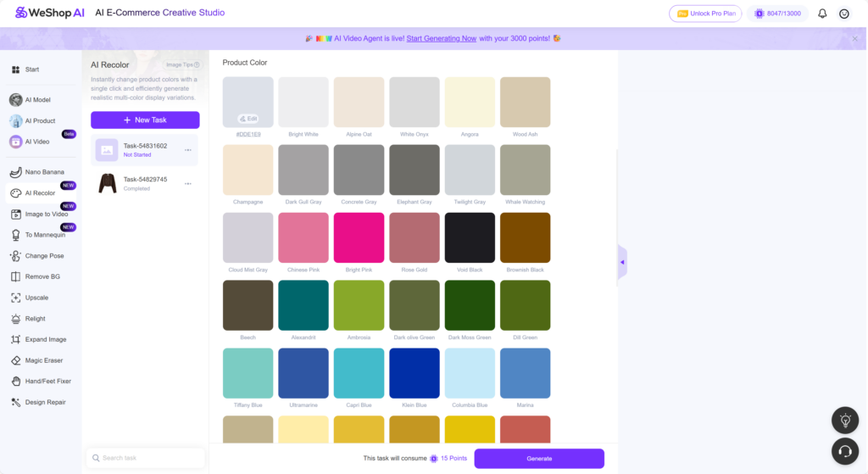Open To Mannequin tool
This screenshot has height=474, width=868.
point(38,235)
